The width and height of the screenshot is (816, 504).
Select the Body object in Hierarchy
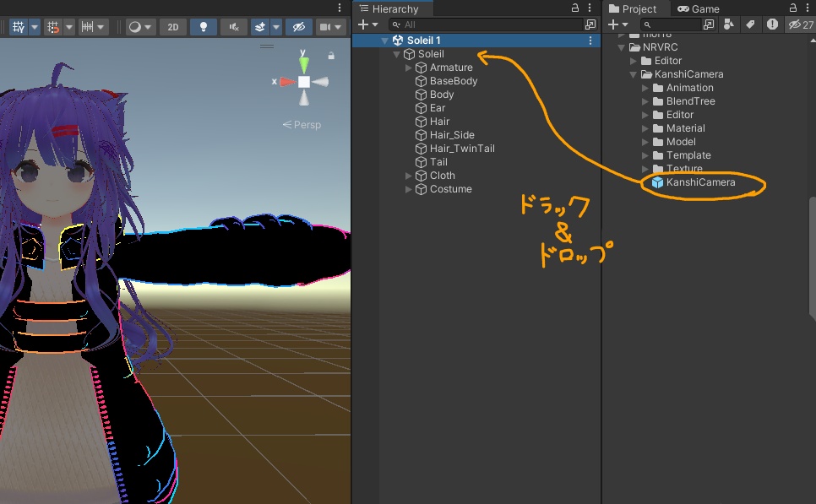pos(441,95)
